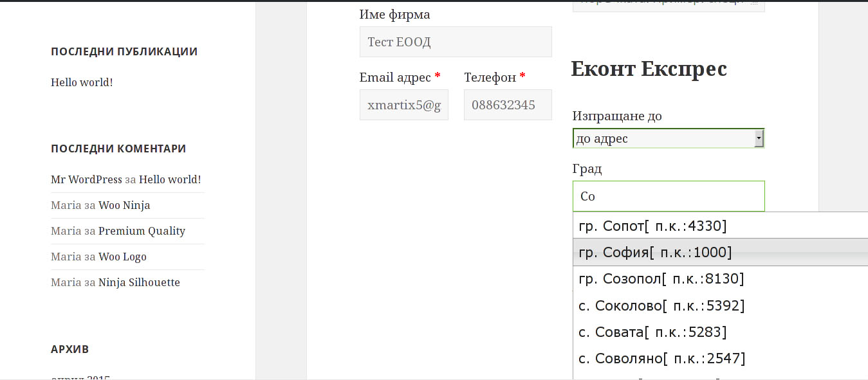Open the 'до адрес' delivery dropdown

(x=669, y=138)
